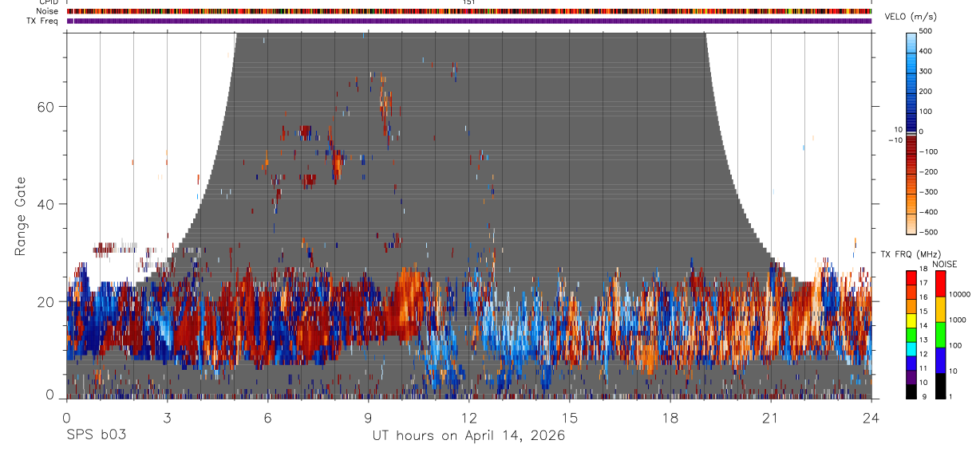
Task: Click the 'TX FRQ (MHz)' legend title
Action: coord(909,254)
